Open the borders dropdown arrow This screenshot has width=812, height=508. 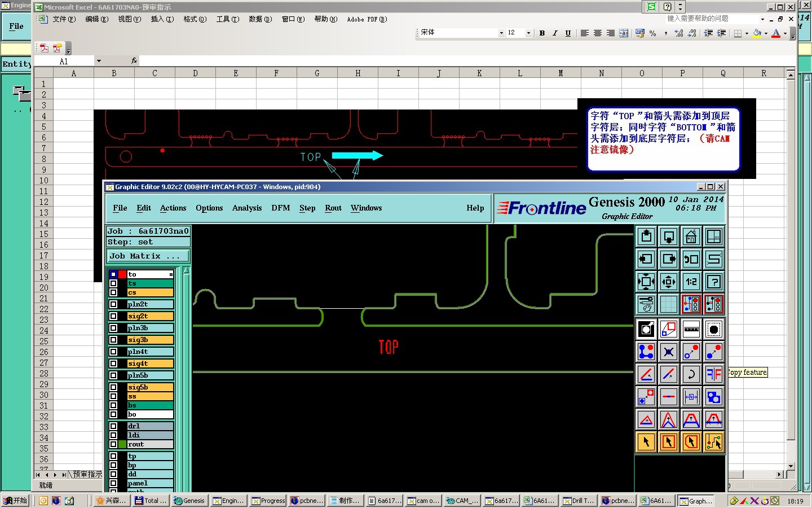747,33
